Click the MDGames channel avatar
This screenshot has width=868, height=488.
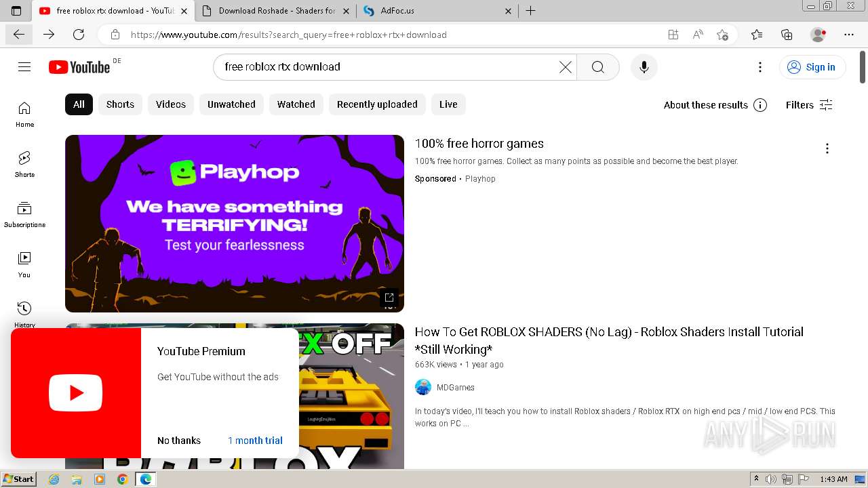pos(423,387)
